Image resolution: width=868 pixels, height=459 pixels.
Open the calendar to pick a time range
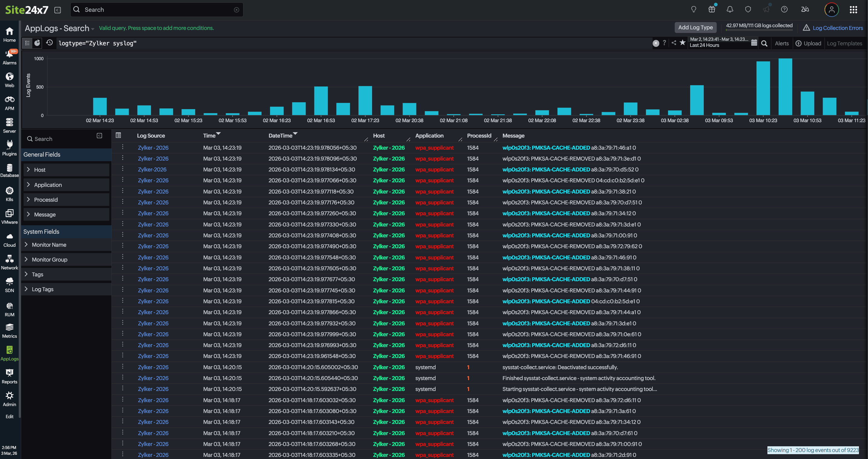click(754, 43)
